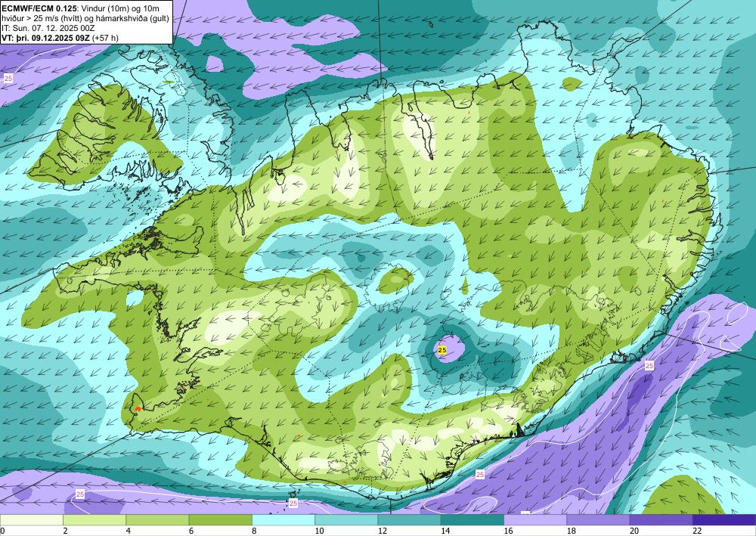This screenshot has height=536, width=756.
Task: Select the 16–18 m/s lavender legend swatch
Action: [535, 519]
